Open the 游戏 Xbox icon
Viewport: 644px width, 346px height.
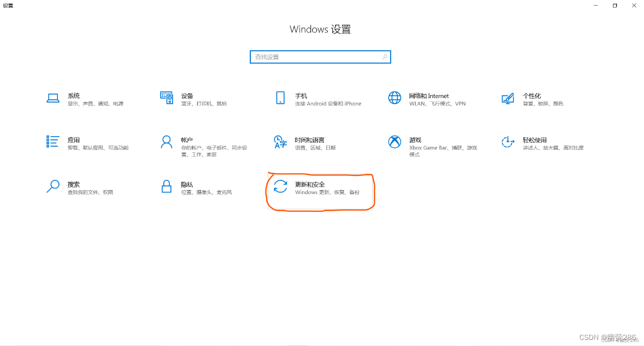(395, 142)
